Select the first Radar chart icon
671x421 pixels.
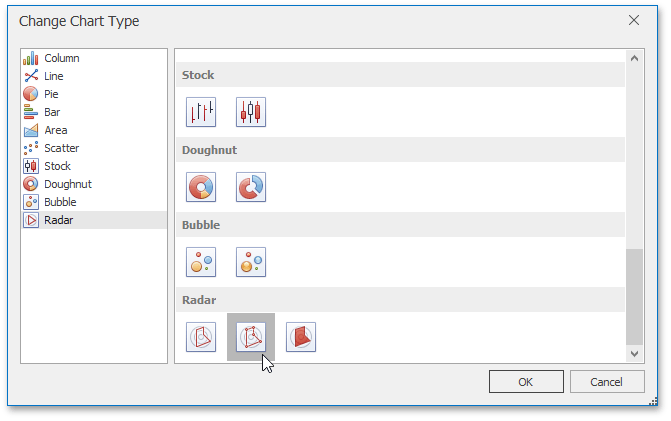click(201, 337)
